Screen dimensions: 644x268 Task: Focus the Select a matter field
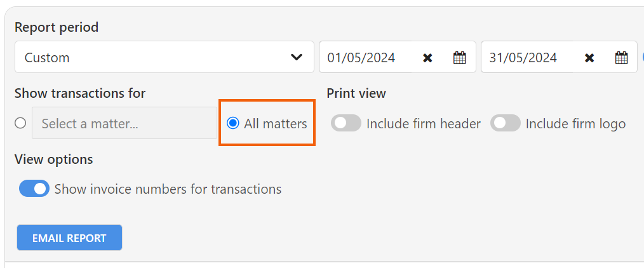[x=124, y=123]
